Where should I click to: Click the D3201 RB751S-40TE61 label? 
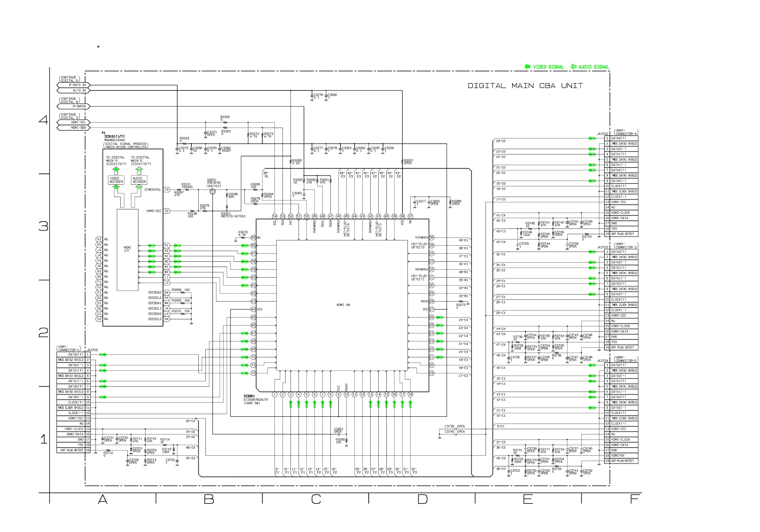coord(233,215)
